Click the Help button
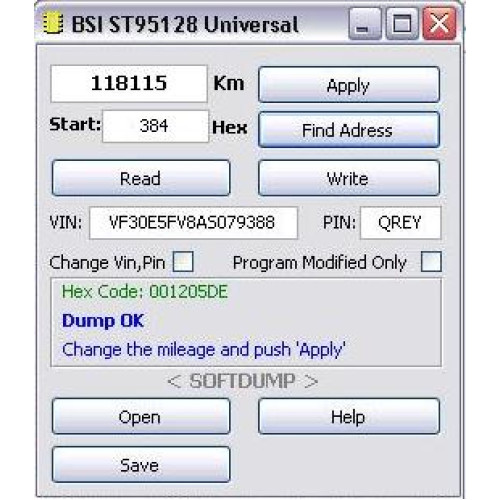 [x=349, y=416]
